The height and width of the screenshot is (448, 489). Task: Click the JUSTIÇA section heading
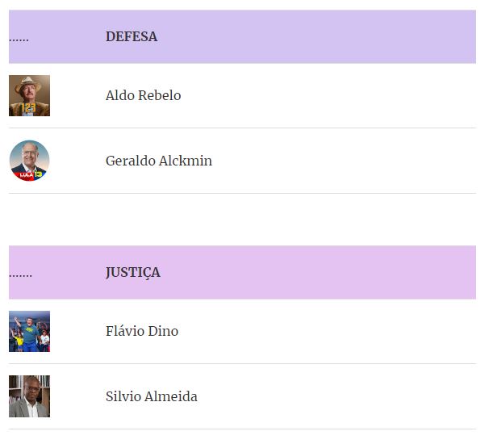133,272
